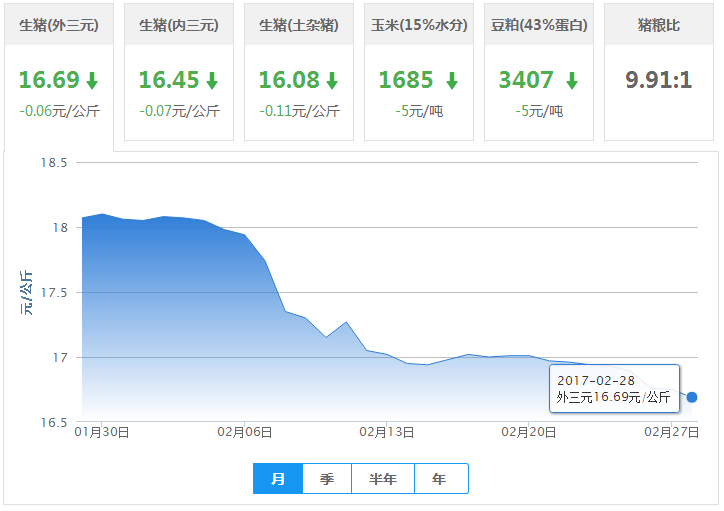Click the down arrow beside 1685
The width and height of the screenshot is (724, 511).
click(x=452, y=81)
